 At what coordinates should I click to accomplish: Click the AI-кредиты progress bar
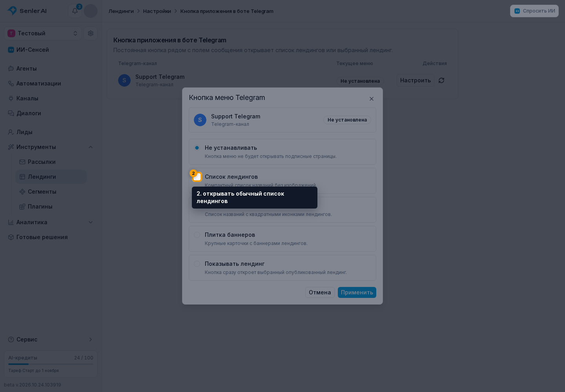coord(51,364)
